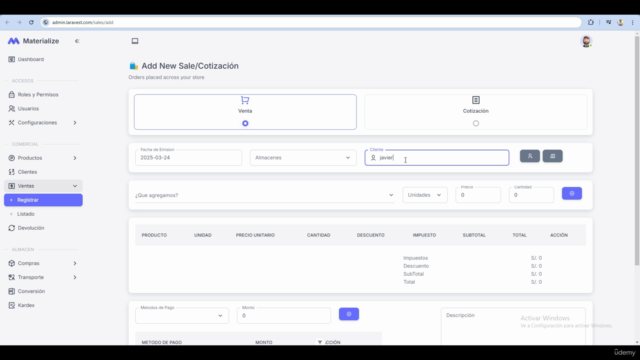Click the Cantidad input field

pos(531,195)
